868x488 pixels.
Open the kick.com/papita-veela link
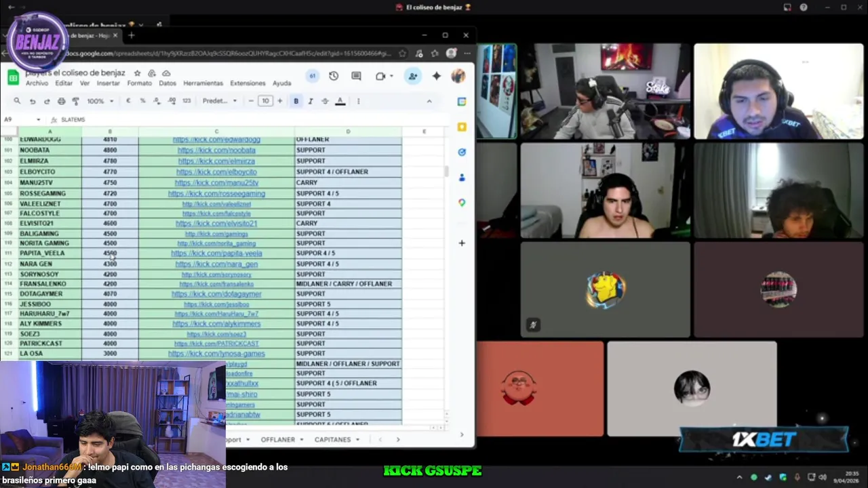216,253
